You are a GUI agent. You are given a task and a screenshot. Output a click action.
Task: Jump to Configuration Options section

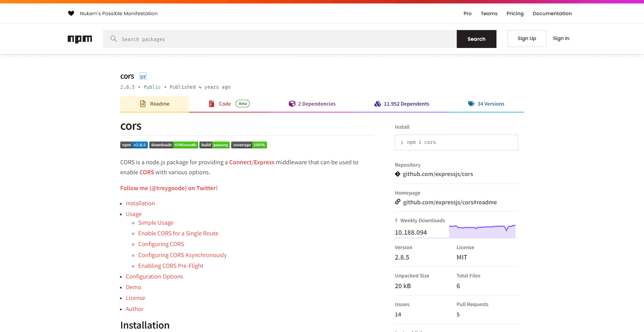tap(154, 276)
